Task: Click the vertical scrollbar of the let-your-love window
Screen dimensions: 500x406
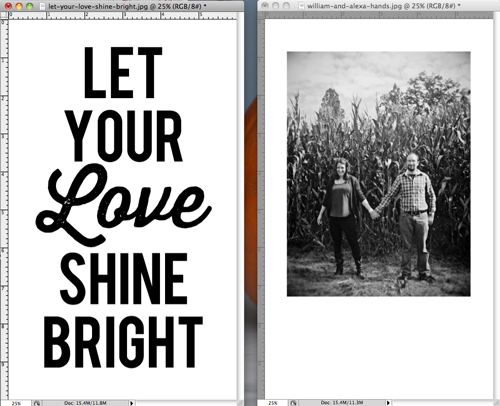Action: 240,206
